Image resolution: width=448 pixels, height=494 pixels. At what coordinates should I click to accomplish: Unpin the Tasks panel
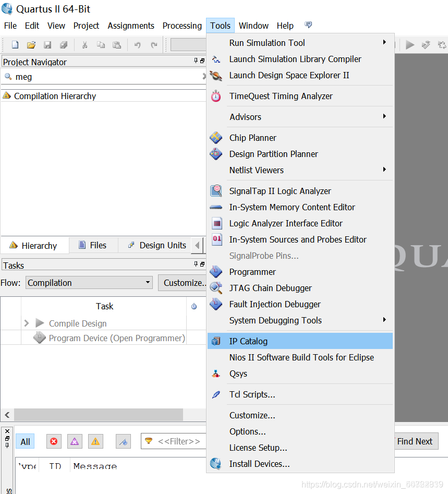point(195,264)
